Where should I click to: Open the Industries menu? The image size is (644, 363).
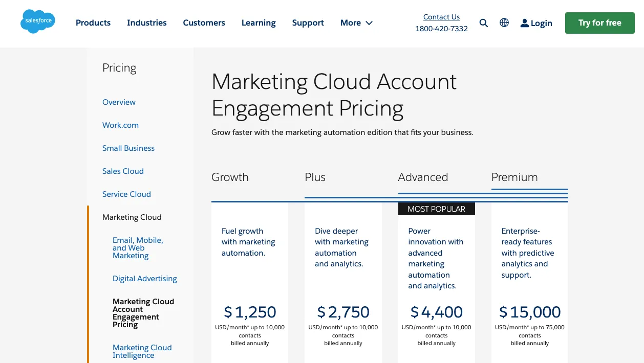tap(147, 22)
